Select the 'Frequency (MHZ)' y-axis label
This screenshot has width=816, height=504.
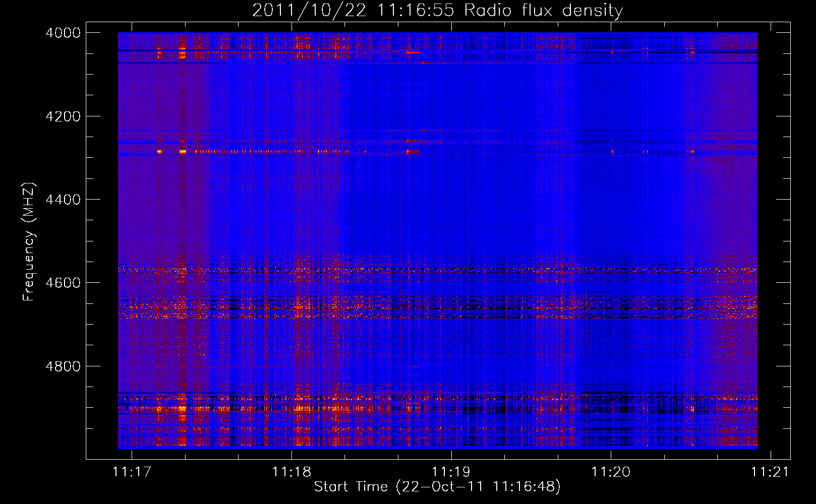coord(29,242)
